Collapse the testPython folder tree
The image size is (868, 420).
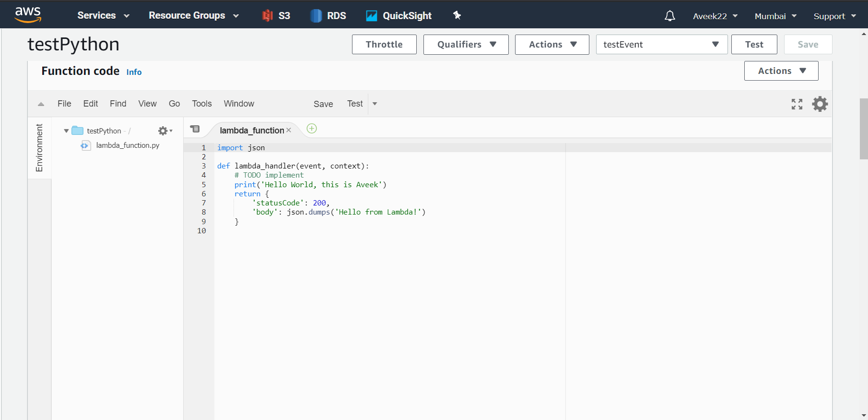click(x=66, y=131)
